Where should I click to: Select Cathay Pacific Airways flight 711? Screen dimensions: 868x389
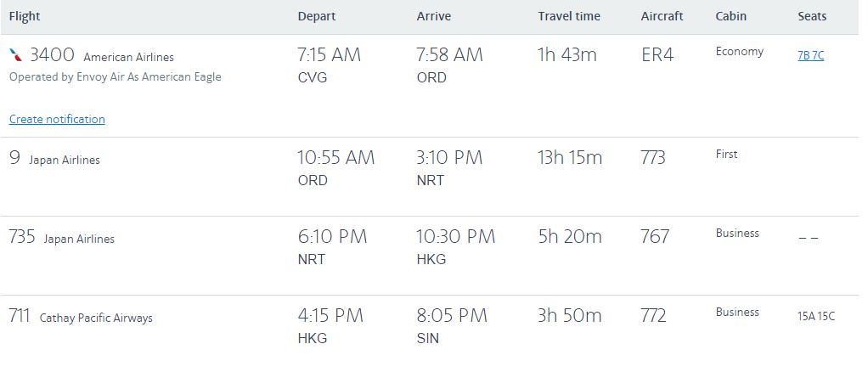point(81,317)
